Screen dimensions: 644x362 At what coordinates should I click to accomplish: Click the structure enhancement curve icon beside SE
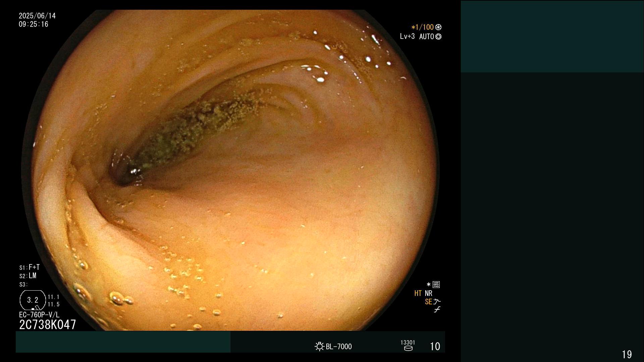point(437,302)
